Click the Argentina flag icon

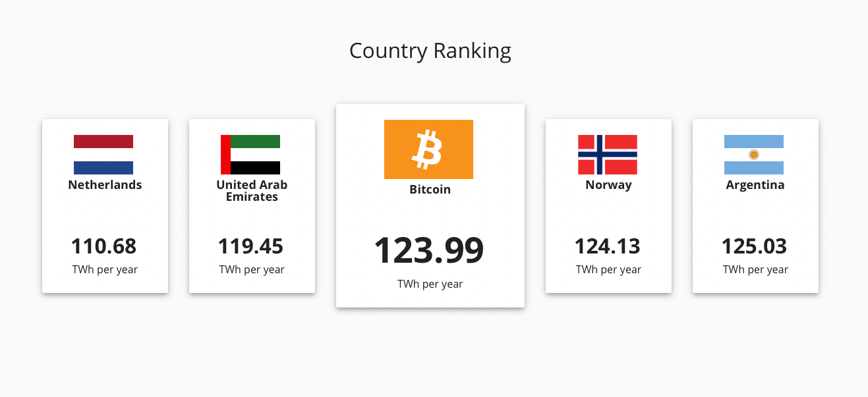(754, 155)
